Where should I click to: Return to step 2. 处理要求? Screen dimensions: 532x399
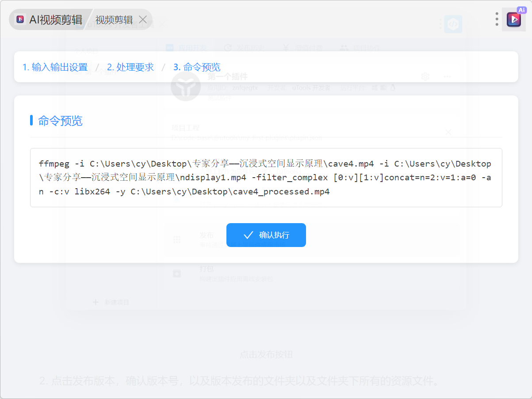coord(130,67)
